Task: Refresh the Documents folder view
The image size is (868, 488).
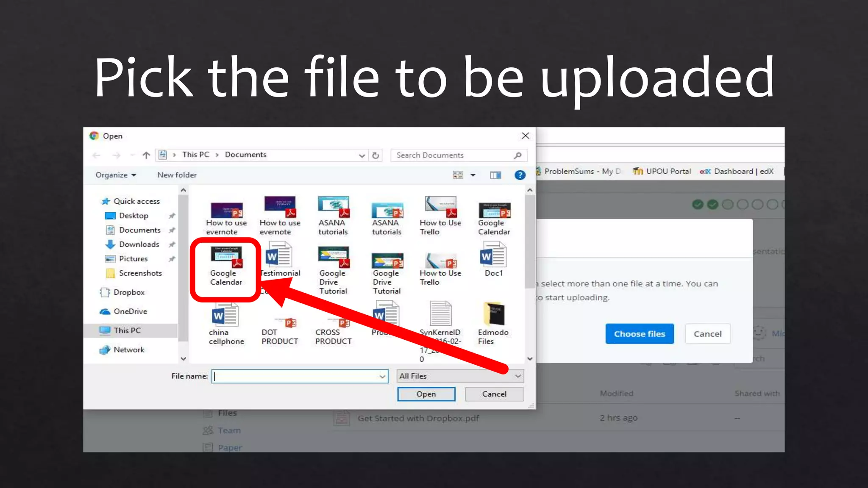Action: pyautogui.click(x=376, y=155)
